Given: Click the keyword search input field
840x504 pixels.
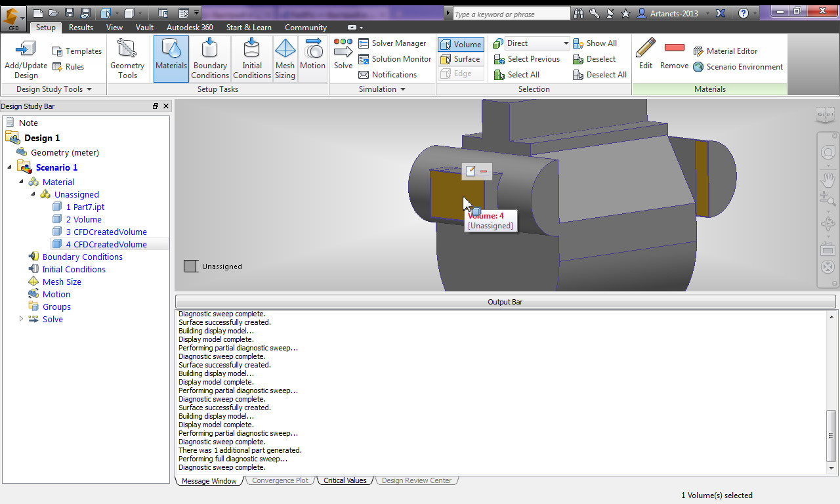Looking at the screenshot, I should pos(511,14).
